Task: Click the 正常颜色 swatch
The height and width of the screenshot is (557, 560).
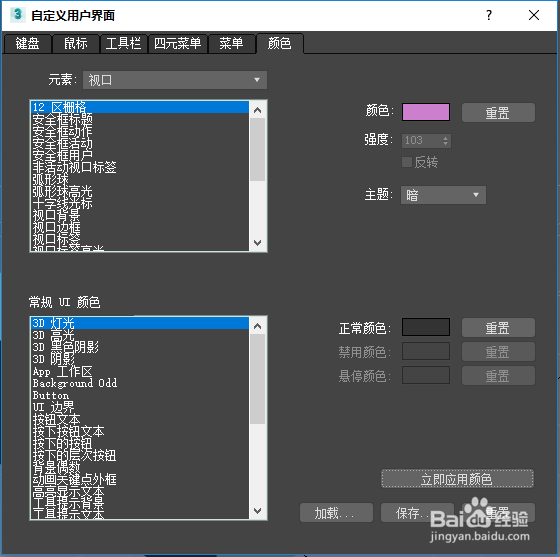Action: click(426, 327)
